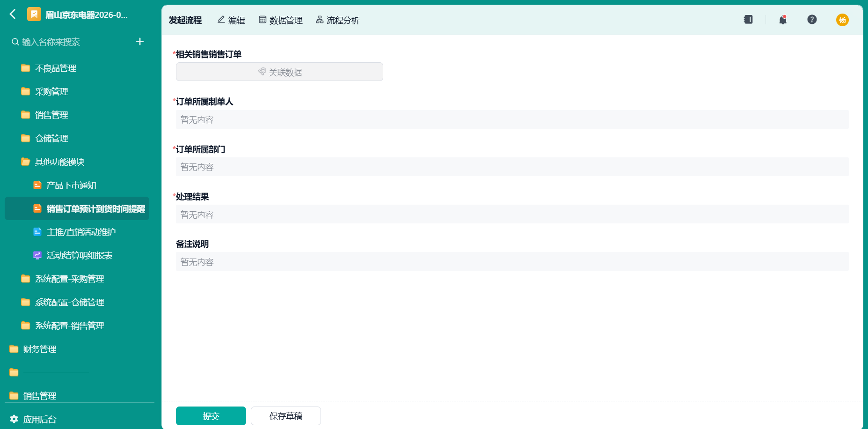Open the 流程分析 tab
The height and width of the screenshot is (429, 868).
coord(338,20)
